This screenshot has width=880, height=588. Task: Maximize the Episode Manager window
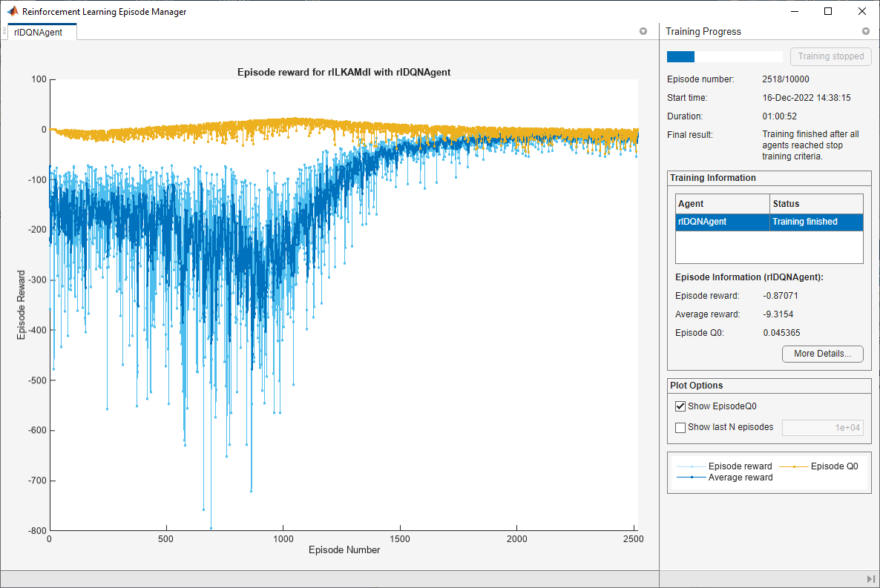coord(828,12)
